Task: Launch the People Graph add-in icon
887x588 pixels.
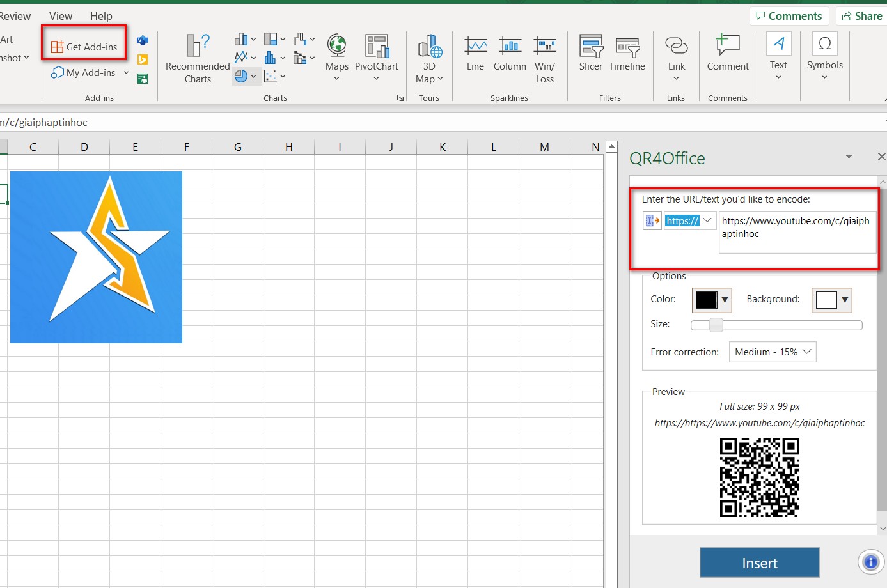Action: click(143, 79)
